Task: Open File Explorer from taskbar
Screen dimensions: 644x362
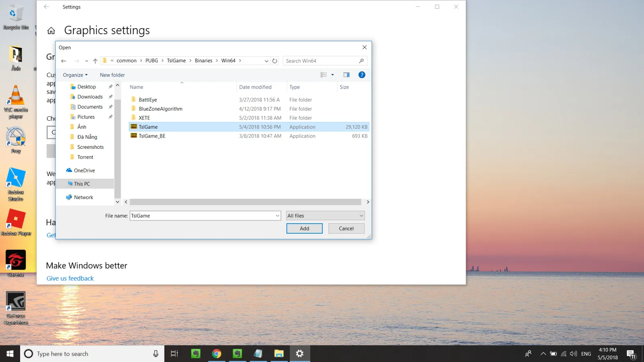Action: [279, 354]
